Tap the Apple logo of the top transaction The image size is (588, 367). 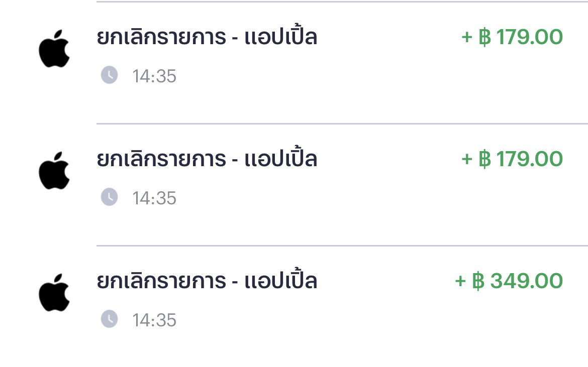coord(54,49)
